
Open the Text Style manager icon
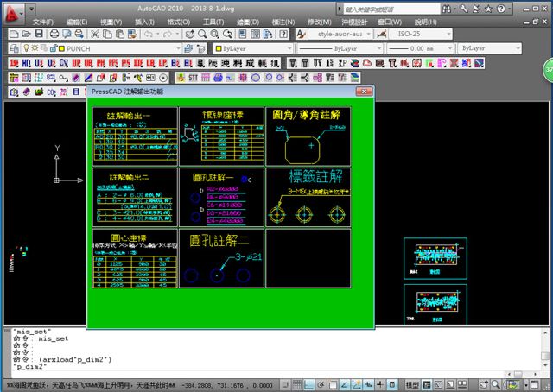pyautogui.click(x=301, y=35)
